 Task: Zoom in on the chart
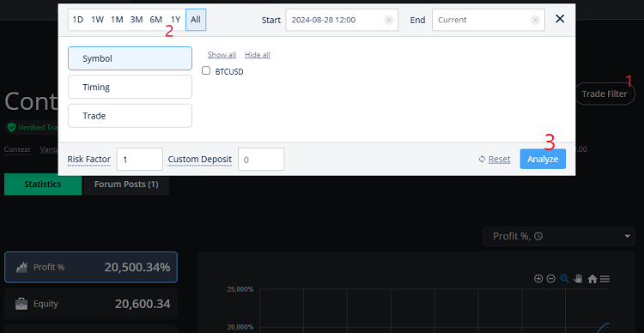[x=538, y=279]
